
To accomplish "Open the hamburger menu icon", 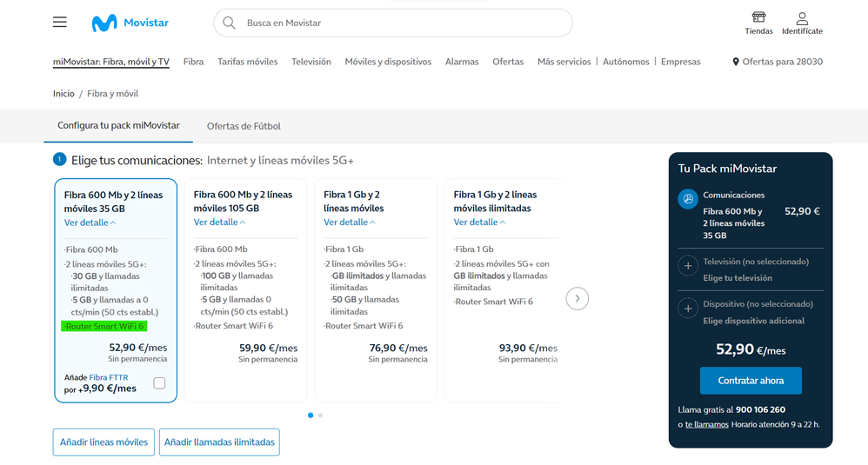I will [x=59, y=23].
